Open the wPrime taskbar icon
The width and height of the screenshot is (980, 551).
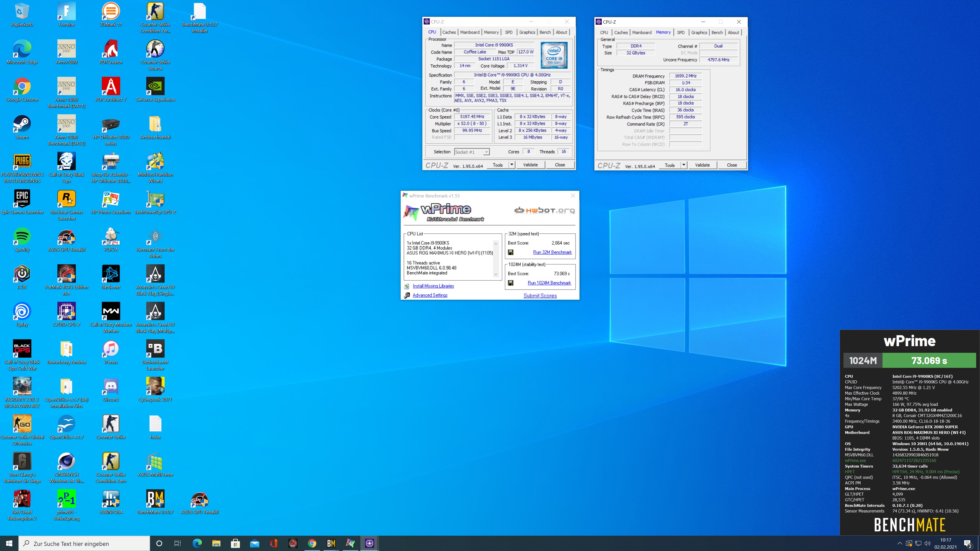coord(350,543)
